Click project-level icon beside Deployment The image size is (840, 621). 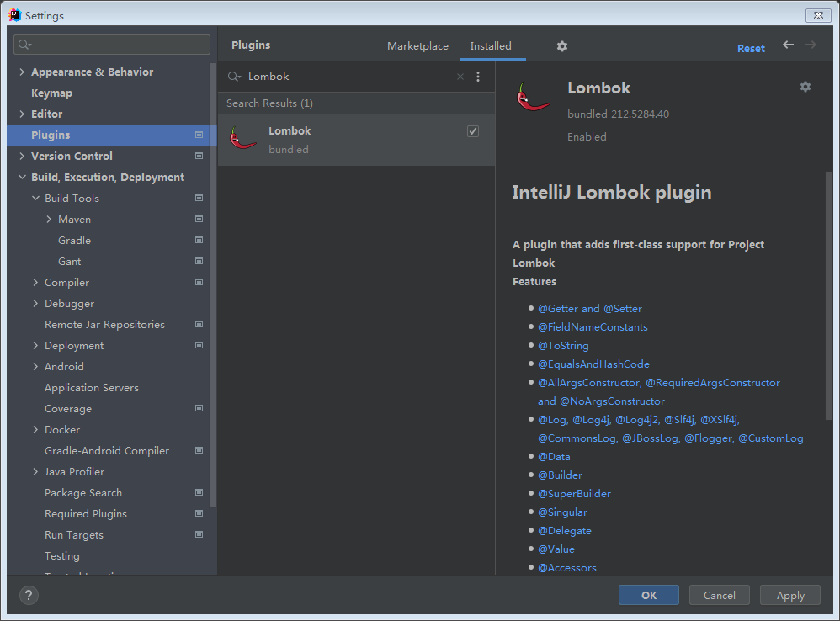click(199, 345)
